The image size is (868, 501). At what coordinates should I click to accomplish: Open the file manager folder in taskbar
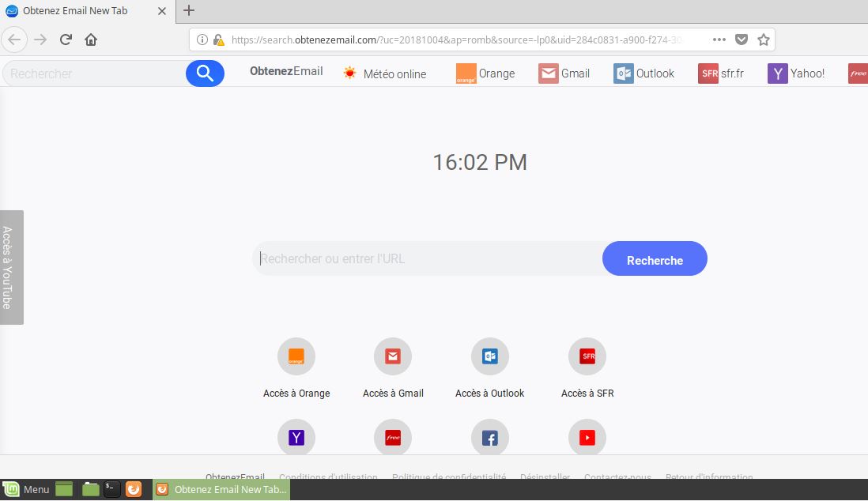pos(90,489)
